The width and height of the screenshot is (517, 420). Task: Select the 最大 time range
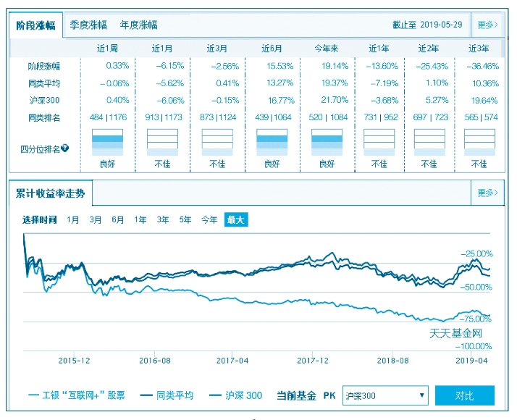pyautogui.click(x=235, y=219)
